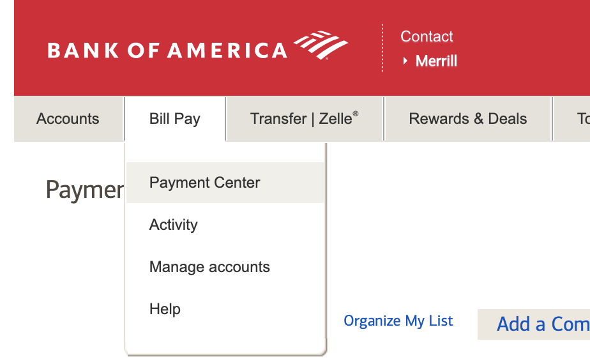
Task: Click the small arrow beside Merrill
Action: click(405, 61)
